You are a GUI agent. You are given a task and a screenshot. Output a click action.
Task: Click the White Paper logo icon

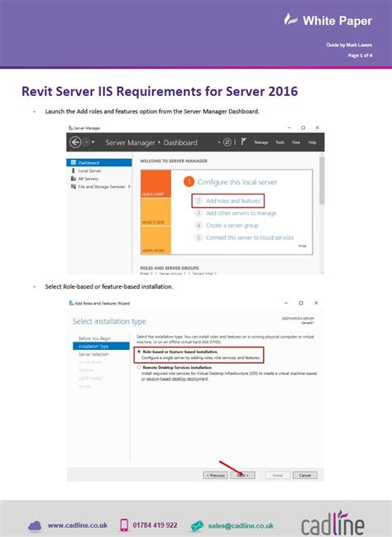click(x=290, y=20)
